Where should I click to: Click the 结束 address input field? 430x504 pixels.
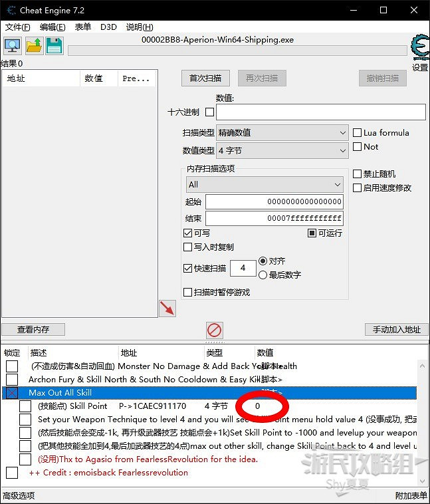pos(274,218)
